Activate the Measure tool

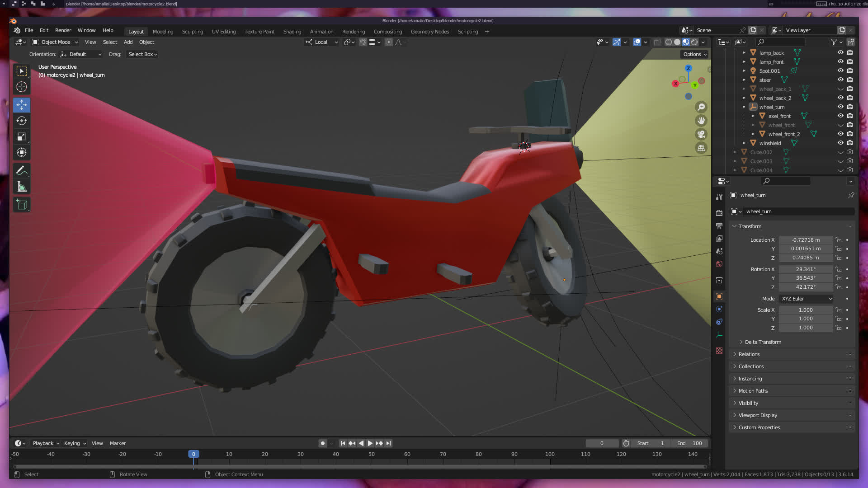tap(21, 187)
